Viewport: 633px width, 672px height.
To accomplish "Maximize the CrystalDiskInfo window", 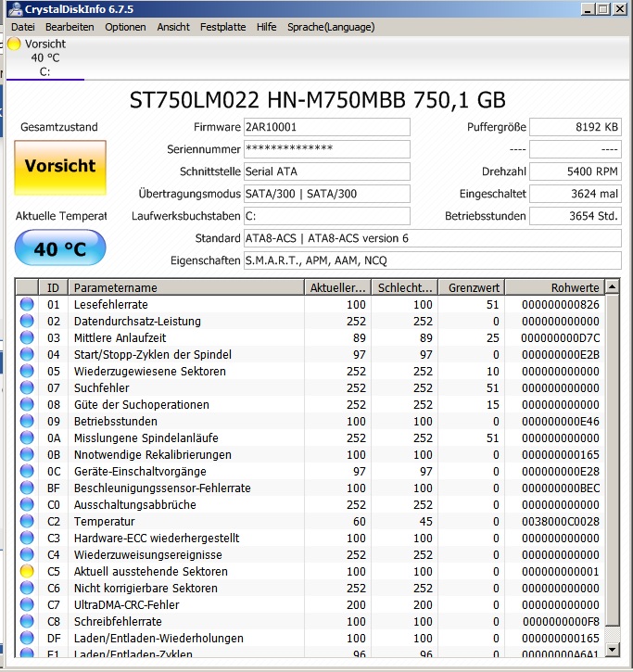I will coord(603,9).
